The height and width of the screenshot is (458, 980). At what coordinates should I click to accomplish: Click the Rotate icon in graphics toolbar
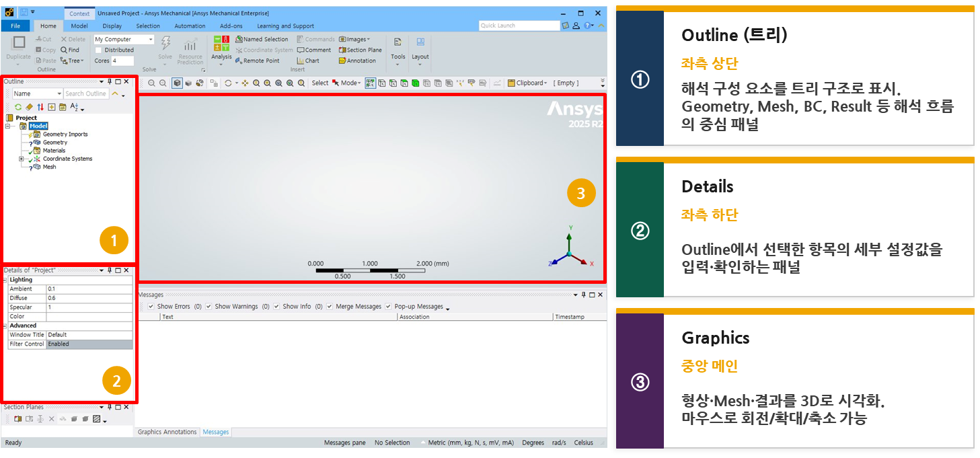point(229,83)
